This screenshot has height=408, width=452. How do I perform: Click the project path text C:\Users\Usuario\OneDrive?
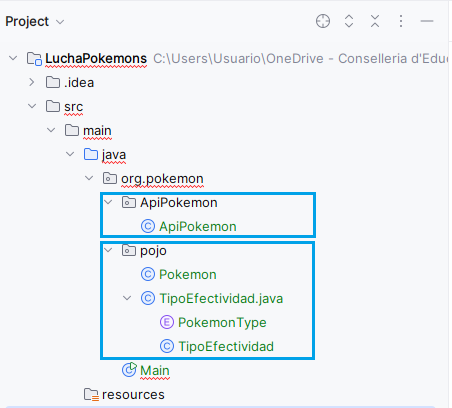[x=238, y=59]
